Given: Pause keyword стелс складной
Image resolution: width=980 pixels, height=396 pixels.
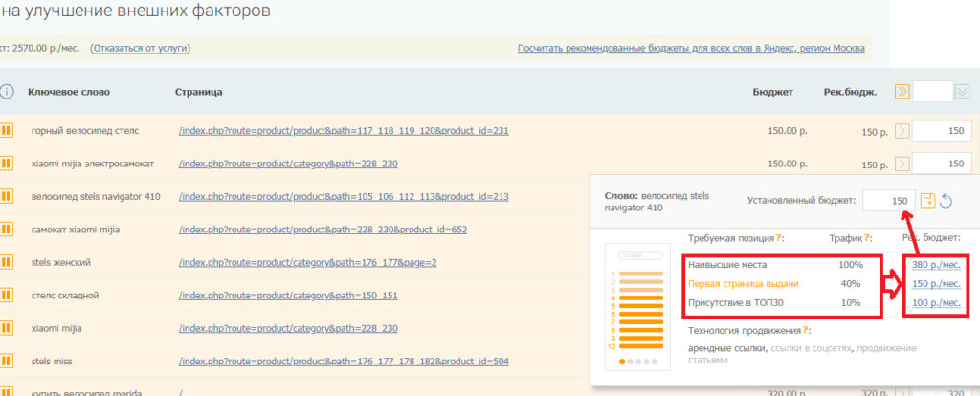Looking at the screenshot, I should coord(6,296).
